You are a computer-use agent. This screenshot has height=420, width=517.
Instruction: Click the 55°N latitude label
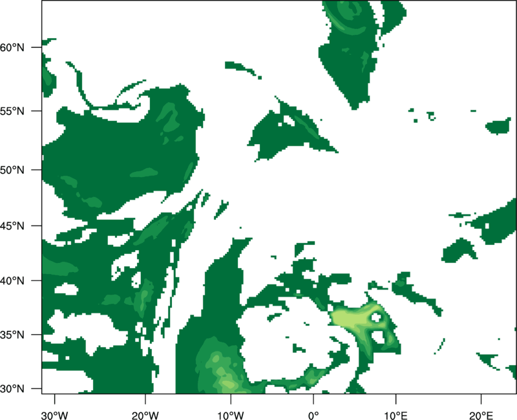click(x=12, y=111)
